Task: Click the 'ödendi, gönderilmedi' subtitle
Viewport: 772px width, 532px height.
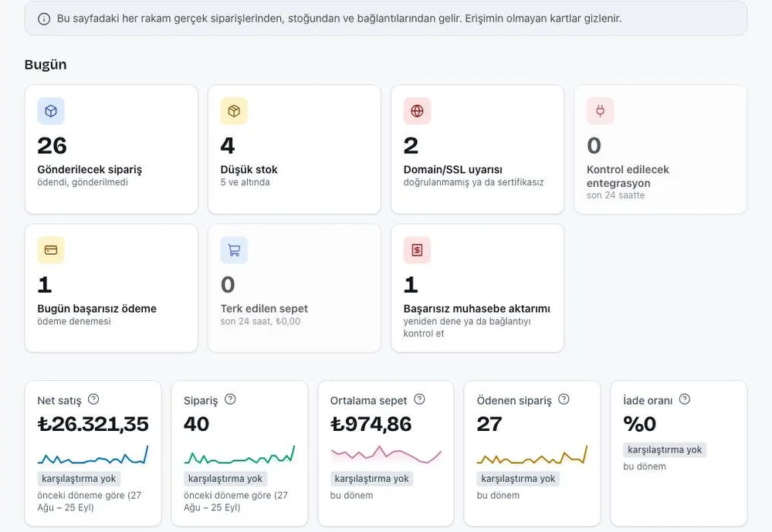Action: [x=83, y=182]
